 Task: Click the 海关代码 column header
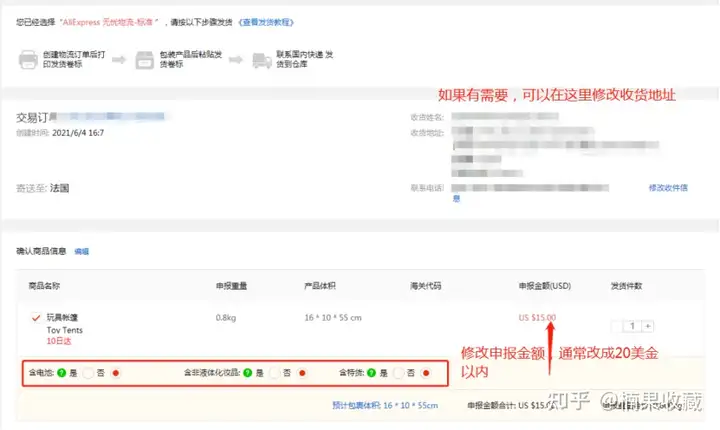tap(426, 286)
